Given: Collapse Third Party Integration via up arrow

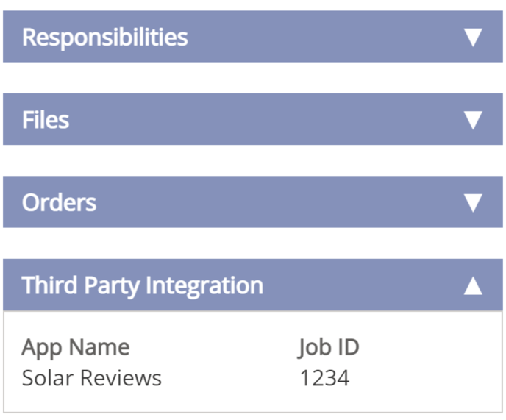Looking at the screenshot, I should [x=473, y=285].
